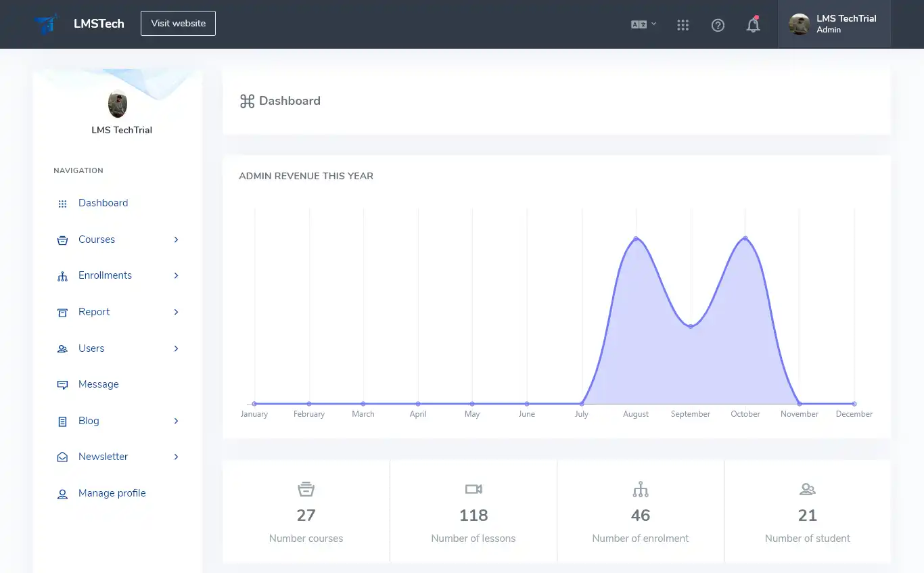Viewport: 924px width, 573px height.
Task: Select Message in the navigation menu
Action: (99, 384)
